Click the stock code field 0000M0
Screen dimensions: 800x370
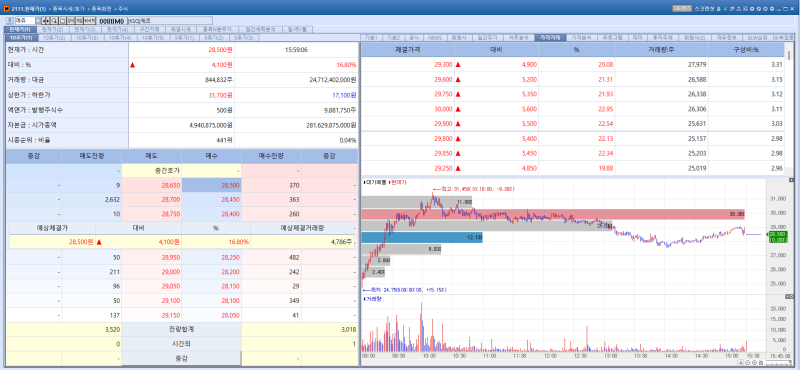point(111,21)
